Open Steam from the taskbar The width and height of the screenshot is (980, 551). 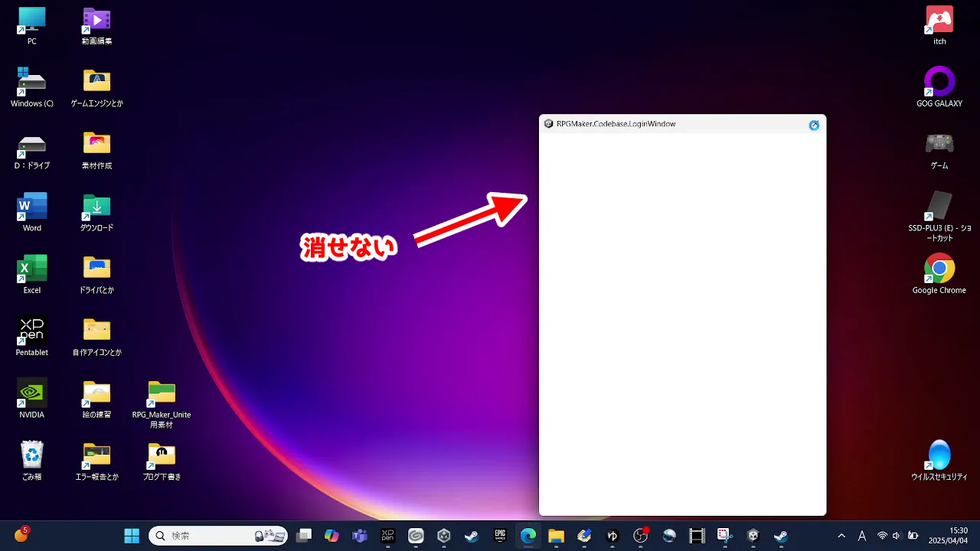471,536
